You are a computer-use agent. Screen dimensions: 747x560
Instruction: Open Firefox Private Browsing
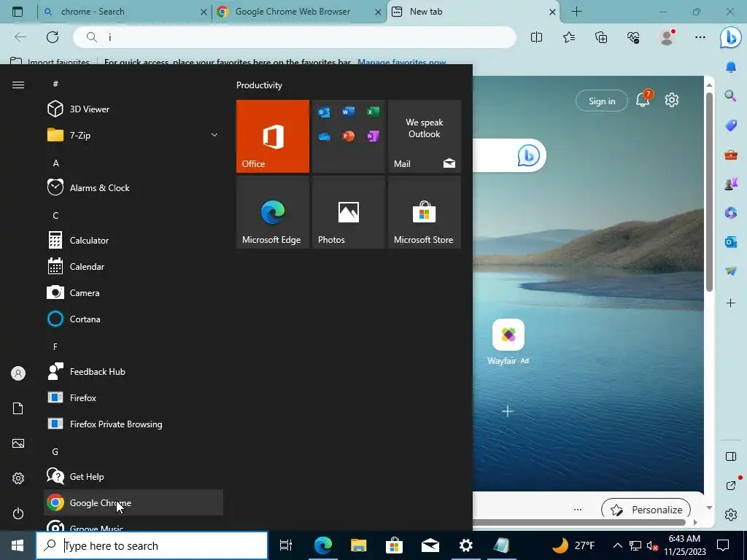pos(133,424)
